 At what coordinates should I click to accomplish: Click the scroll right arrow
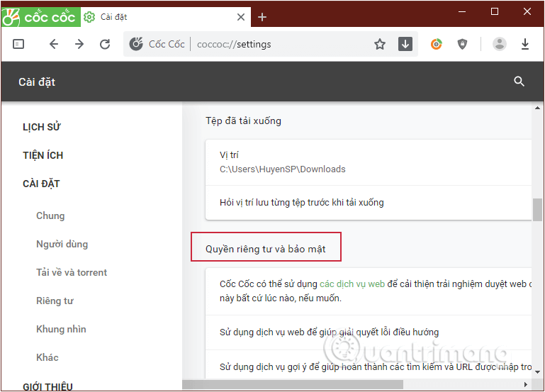pyautogui.click(x=526, y=384)
